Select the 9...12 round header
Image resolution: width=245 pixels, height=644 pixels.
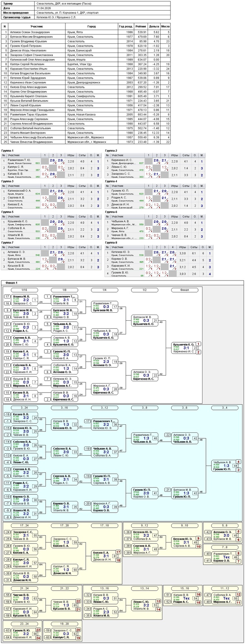[144, 526]
